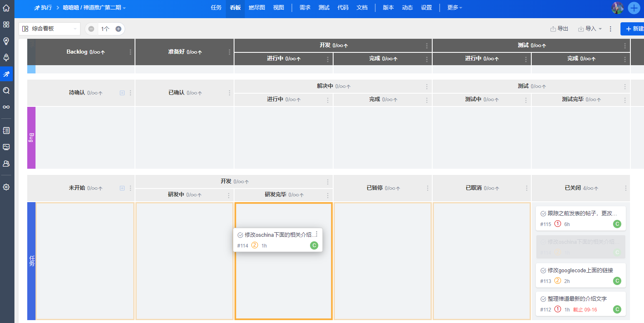Open the three-dot toolbar menu beside 导入

(611, 29)
